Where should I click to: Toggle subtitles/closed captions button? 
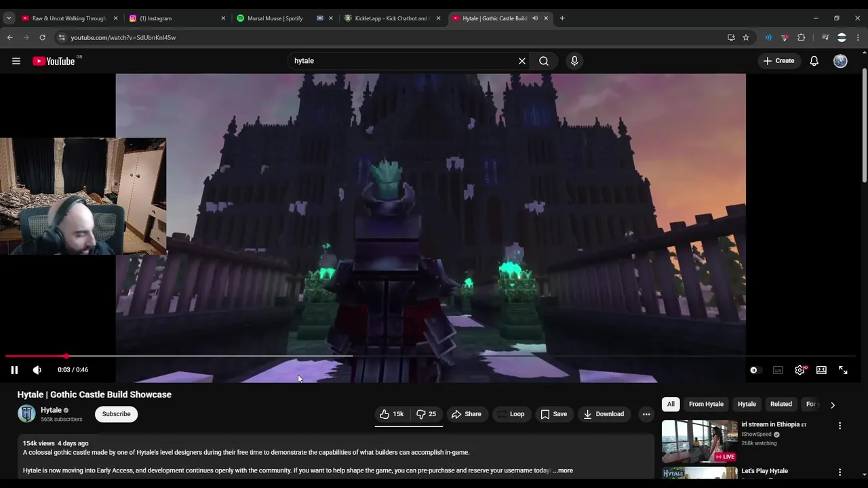coord(778,370)
